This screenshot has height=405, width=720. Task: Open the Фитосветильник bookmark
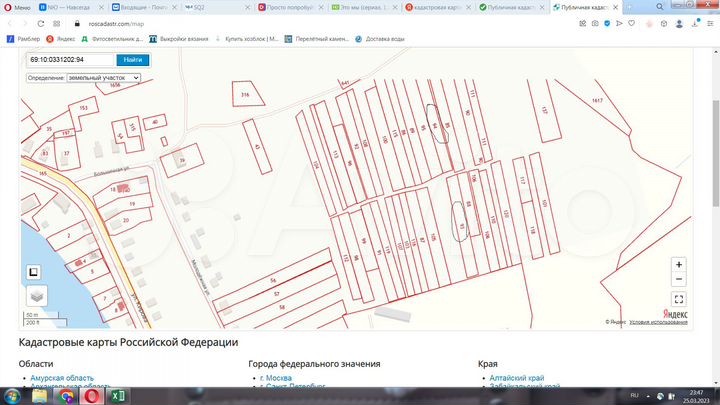click(112, 39)
